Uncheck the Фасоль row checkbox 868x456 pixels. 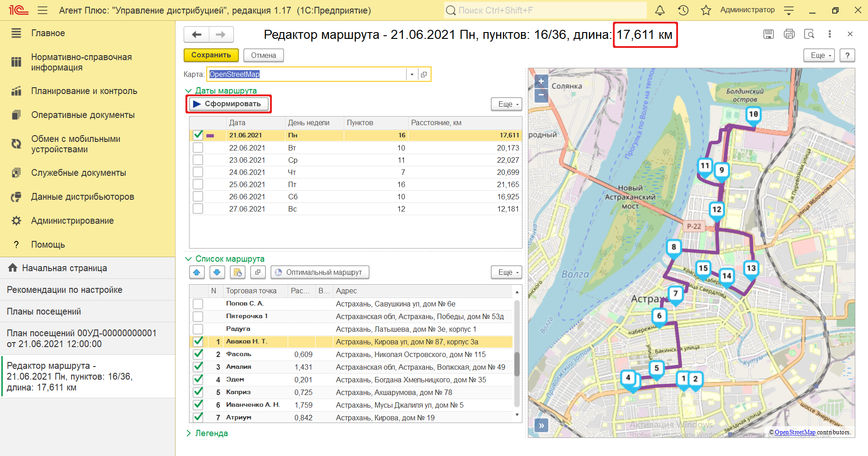coord(198,354)
